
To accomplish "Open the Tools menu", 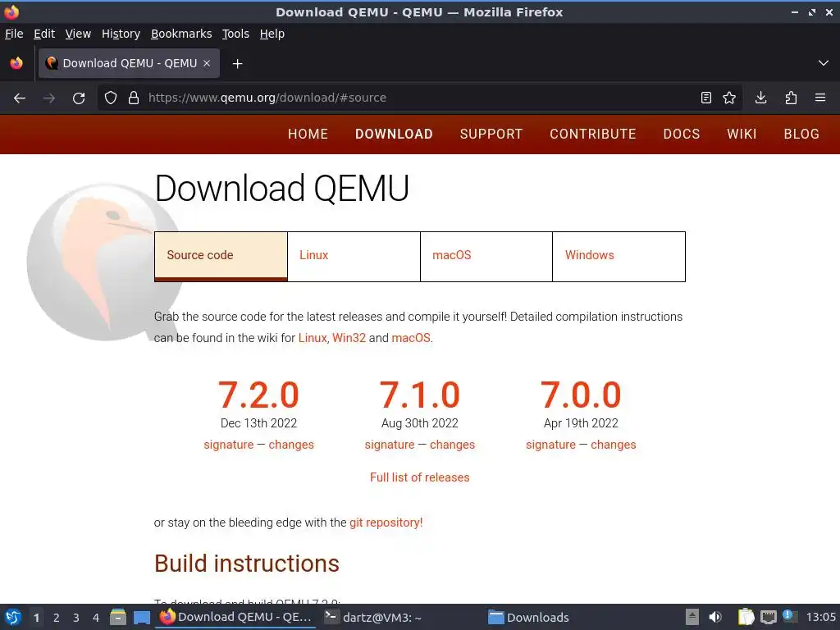I will tap(235, 34).
